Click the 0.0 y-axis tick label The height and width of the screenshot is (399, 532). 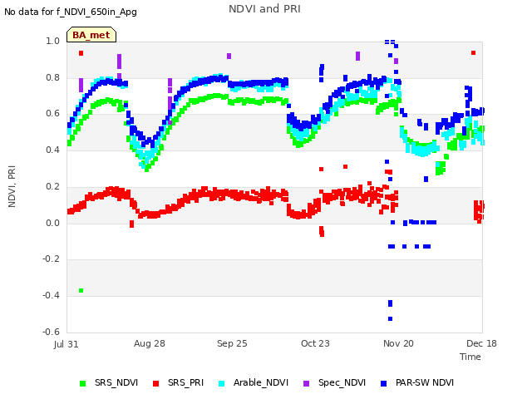coord(52,223)
